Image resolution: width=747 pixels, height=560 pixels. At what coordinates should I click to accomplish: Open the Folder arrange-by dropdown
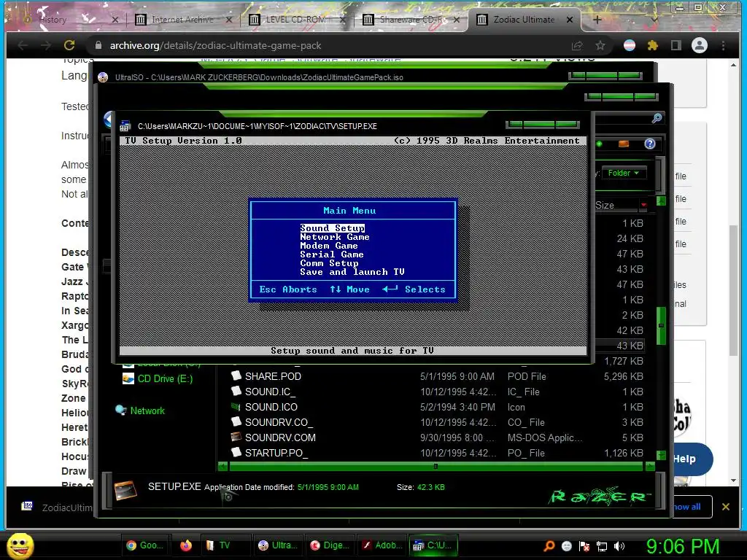(x=624, y=173)
